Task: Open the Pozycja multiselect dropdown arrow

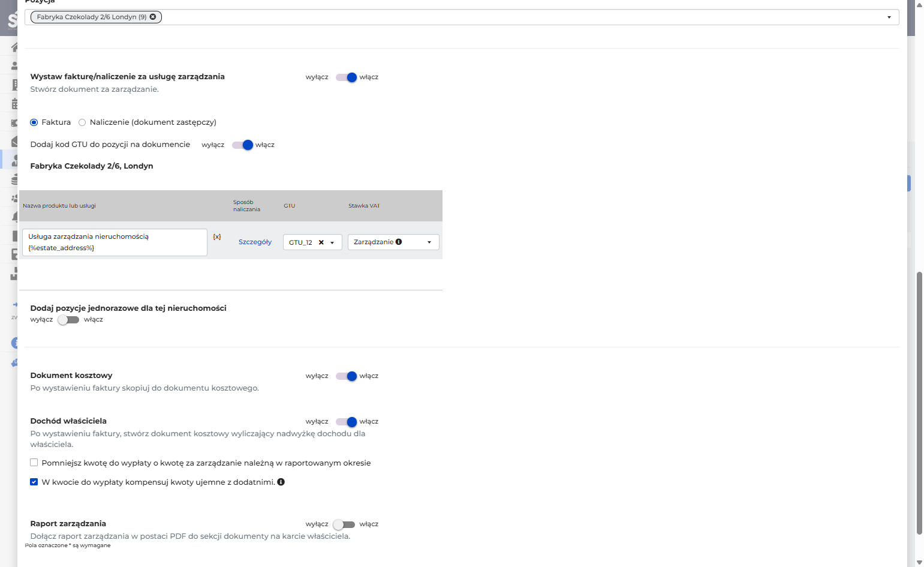Action: (x=889, y=17)
